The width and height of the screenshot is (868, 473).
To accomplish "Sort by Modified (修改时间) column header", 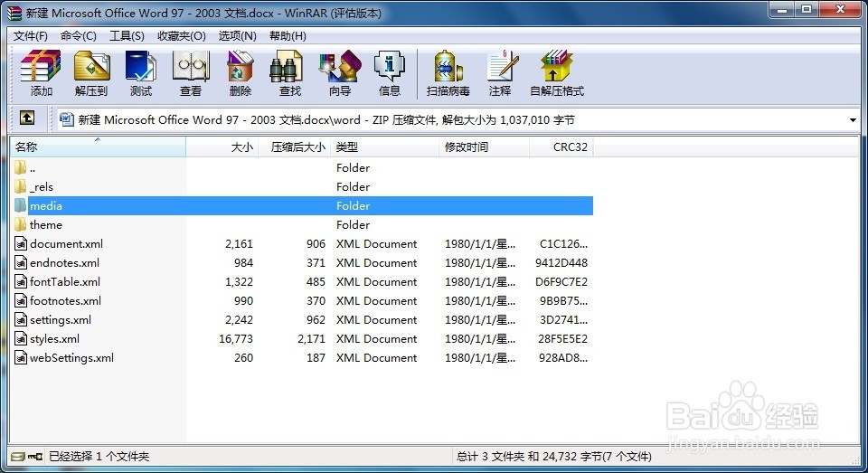I will click(x=485, y=147).
